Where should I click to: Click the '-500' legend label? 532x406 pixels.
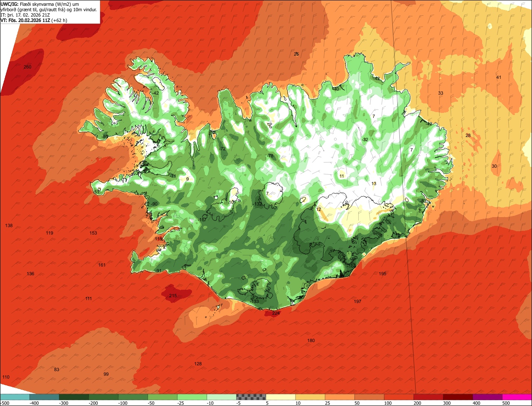[x=5, y=403]
